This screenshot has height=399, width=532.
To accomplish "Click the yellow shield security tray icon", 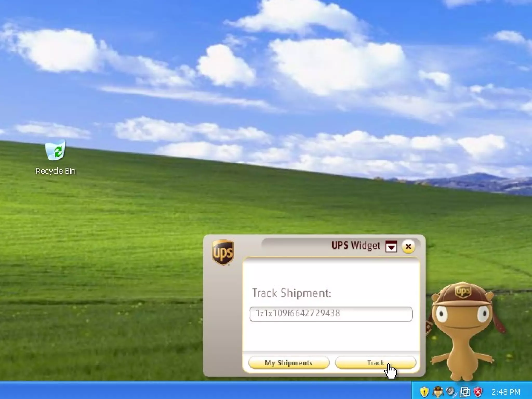I will tap(424, 391).
